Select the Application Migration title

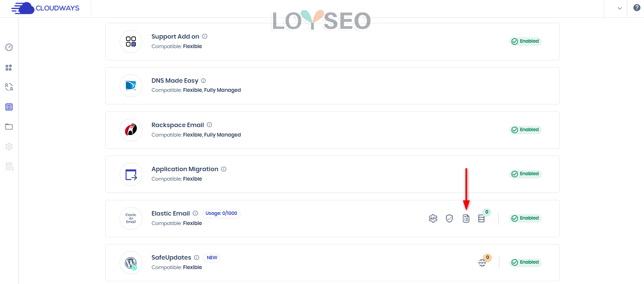pyautogui.click(x=185, y=169)
